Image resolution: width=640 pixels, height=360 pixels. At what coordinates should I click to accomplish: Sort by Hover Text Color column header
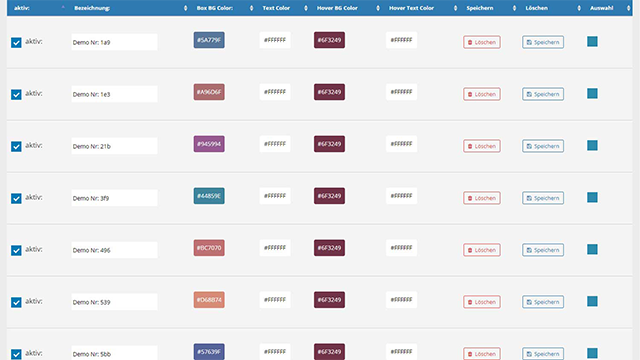coord(422,8)
